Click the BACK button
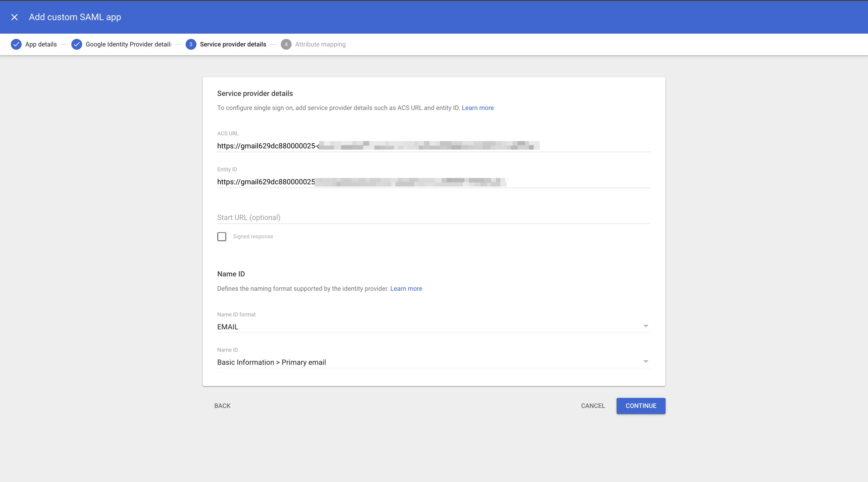 pyautogui.click(x=222, y=406)
